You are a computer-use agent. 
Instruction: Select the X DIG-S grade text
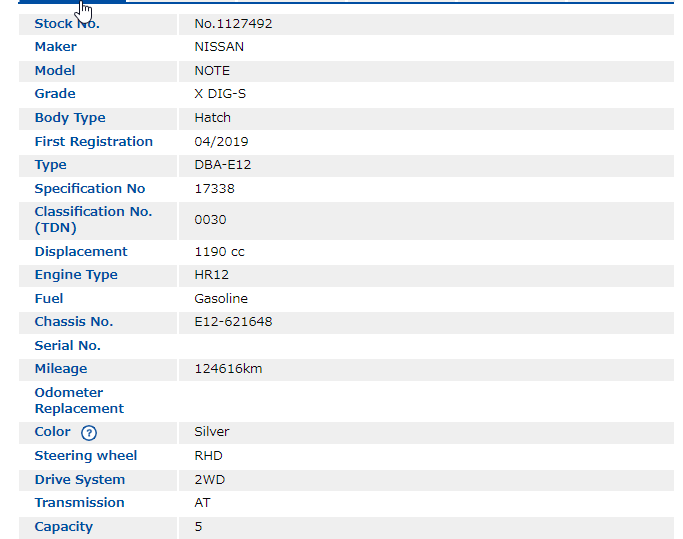[x=220, y=94]
